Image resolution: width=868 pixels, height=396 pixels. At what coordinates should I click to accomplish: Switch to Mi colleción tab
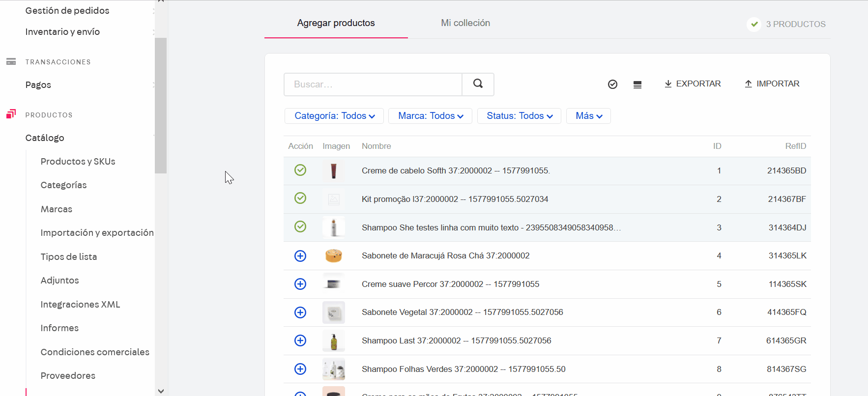pyautogui.click(x=465, y=23)
